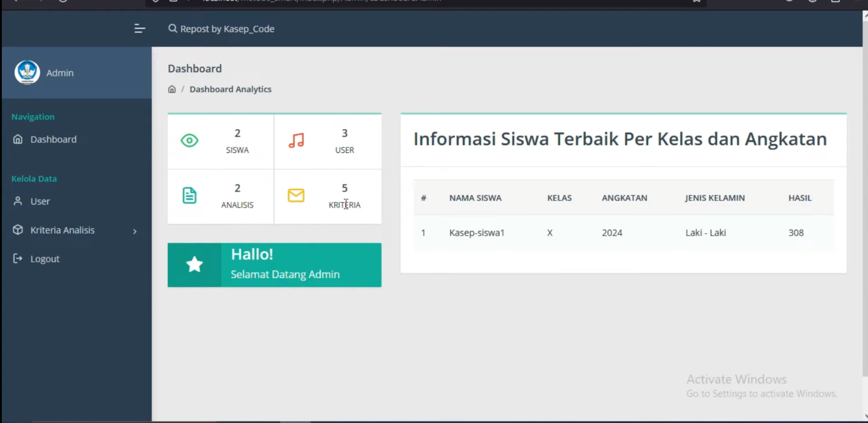Click the 308 hasil value

pos(796,233)
